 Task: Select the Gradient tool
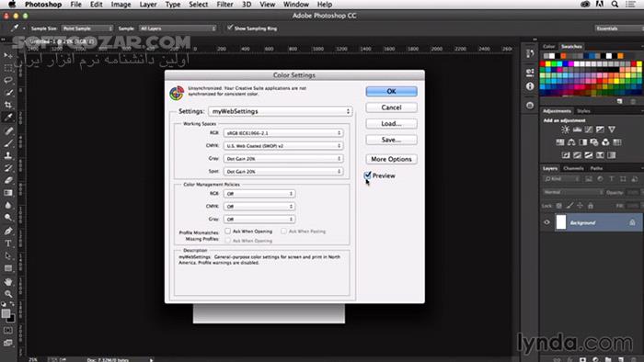[7, 193]
